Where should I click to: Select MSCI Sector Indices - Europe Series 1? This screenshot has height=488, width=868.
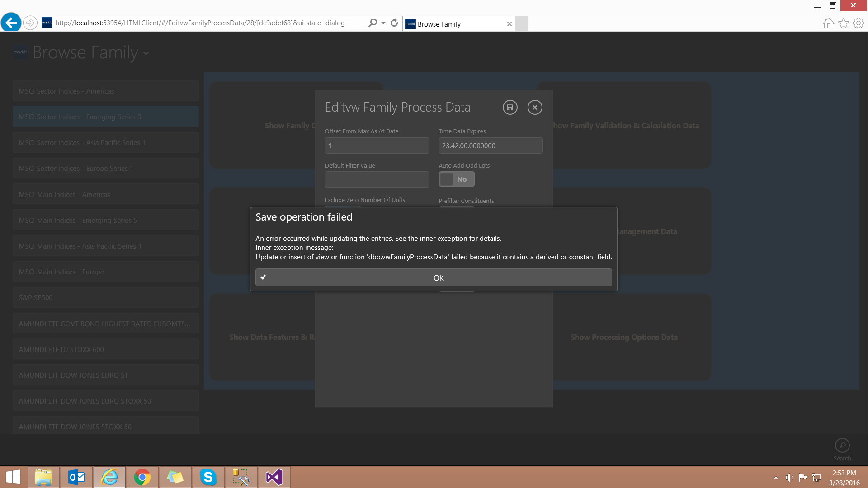tap(105, 168)
